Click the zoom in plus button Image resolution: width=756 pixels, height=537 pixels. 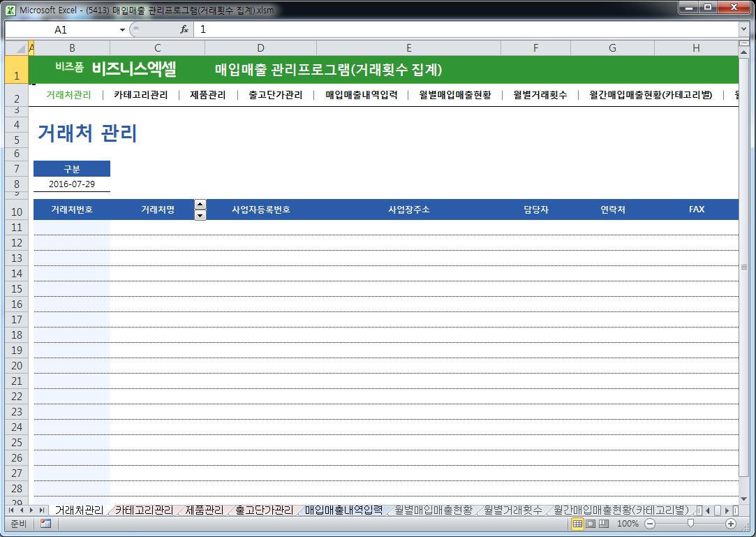click(x=730, y=524)
